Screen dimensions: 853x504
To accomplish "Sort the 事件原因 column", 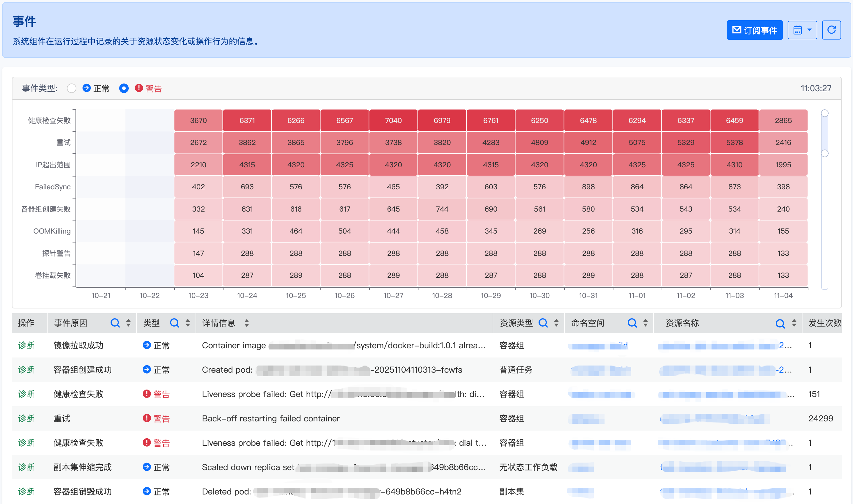I will tap(128, 323).
